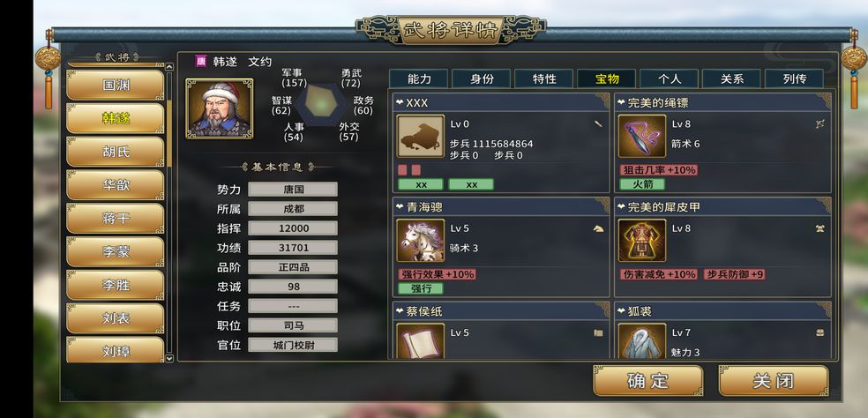Click the general list scroll-up arrow
The image size is (868, 418).
[x=169, y=67]
